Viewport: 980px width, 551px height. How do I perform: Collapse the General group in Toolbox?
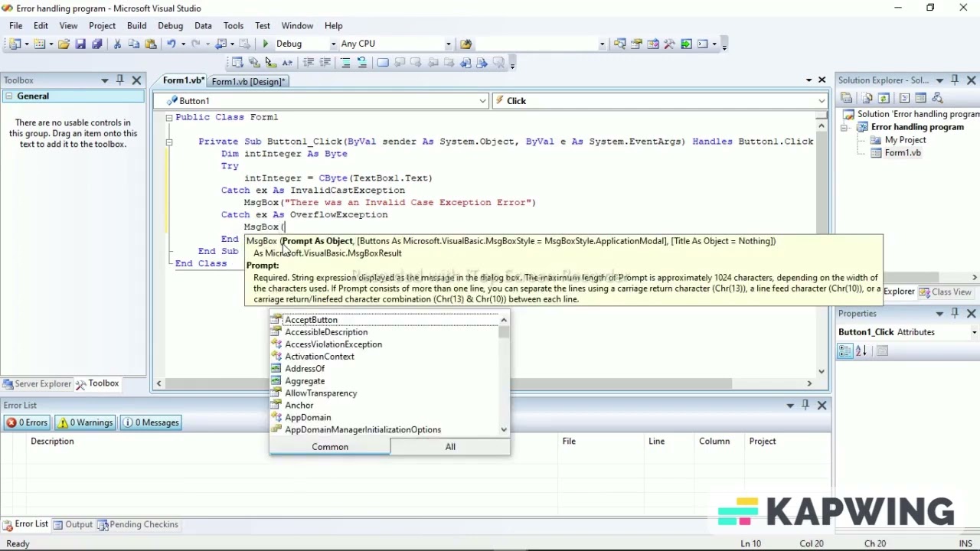tap(9, 96)
